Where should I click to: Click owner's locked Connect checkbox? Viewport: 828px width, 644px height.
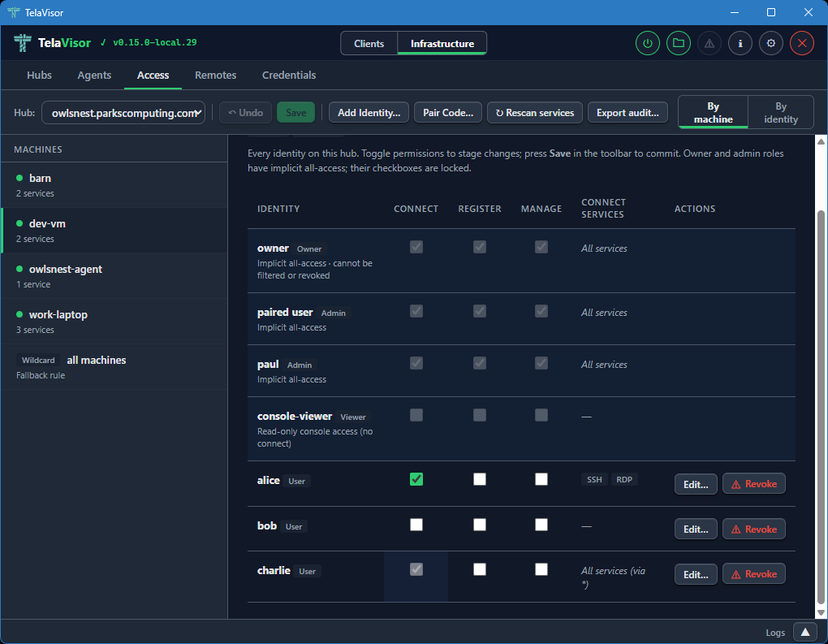[416, 247]
